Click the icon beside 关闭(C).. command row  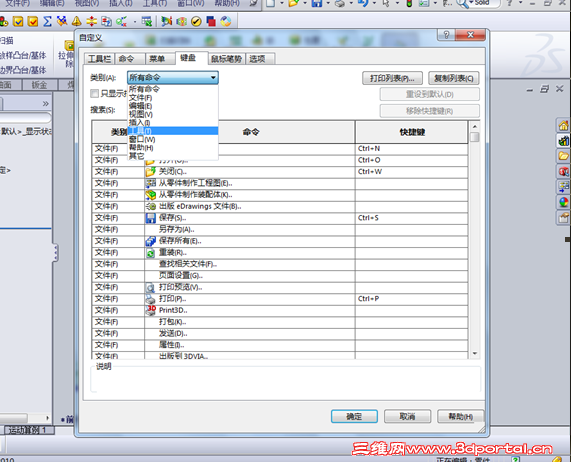point(151,172)
